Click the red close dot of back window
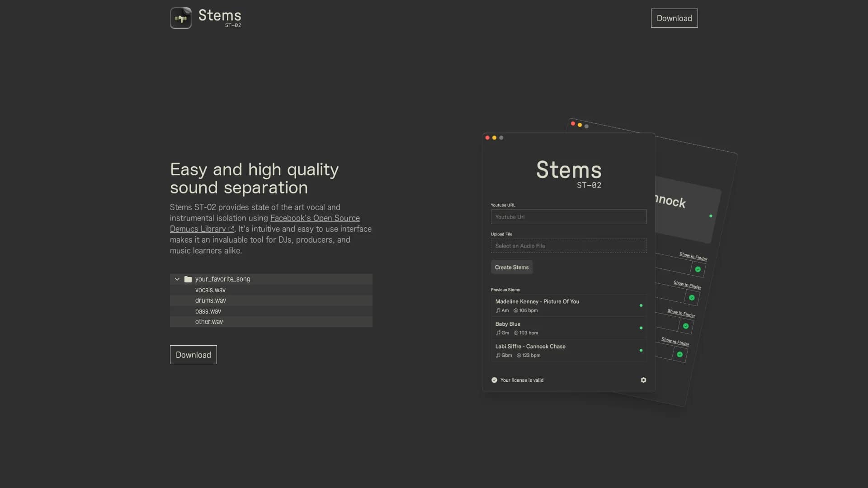This screenshot has height=488, width=868. pos(573,123)
